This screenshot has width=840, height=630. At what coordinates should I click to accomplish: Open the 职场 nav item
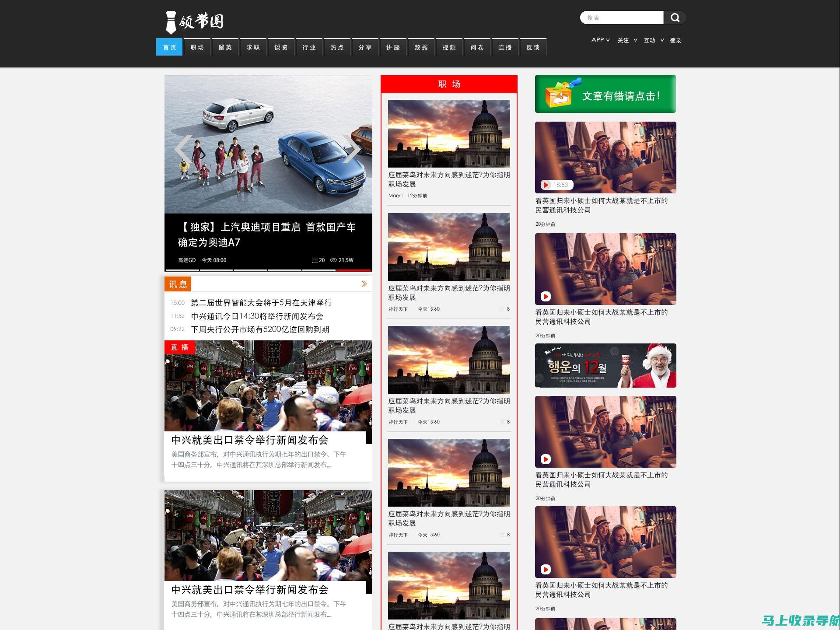(197, 47)
